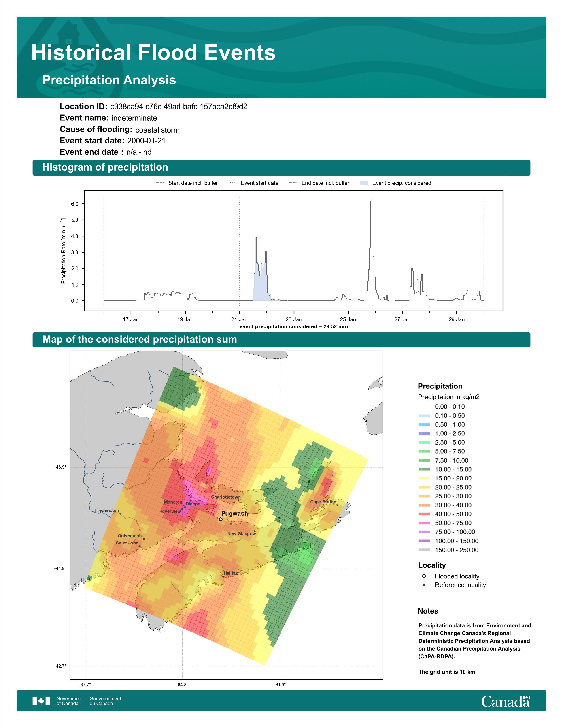Click the 50.00 - 75.00 precipitation color swatch
The height and width of the screenshot is (728, 563).
(x=424, y=523)
